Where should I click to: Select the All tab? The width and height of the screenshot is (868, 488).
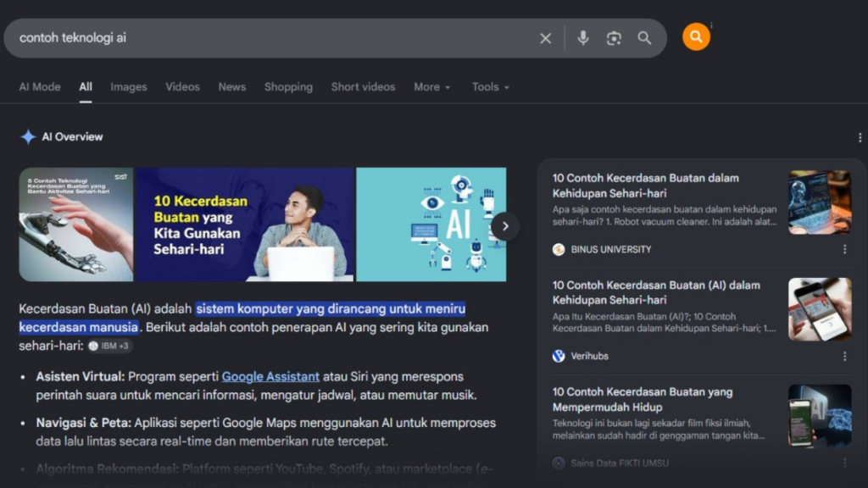(86, 87)
